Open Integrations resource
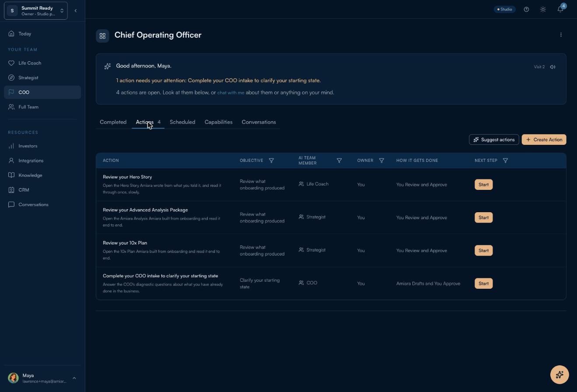 (x=42, y=161)
